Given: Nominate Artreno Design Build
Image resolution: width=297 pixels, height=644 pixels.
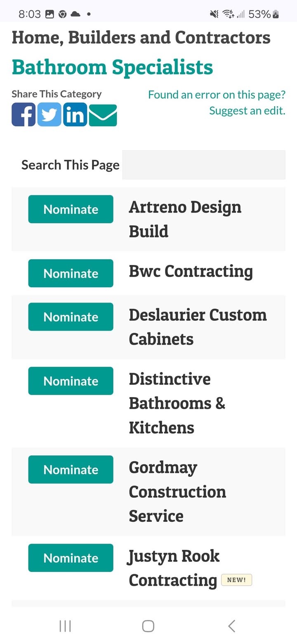Looking at the screenshot, I should [x=71, y=209].
